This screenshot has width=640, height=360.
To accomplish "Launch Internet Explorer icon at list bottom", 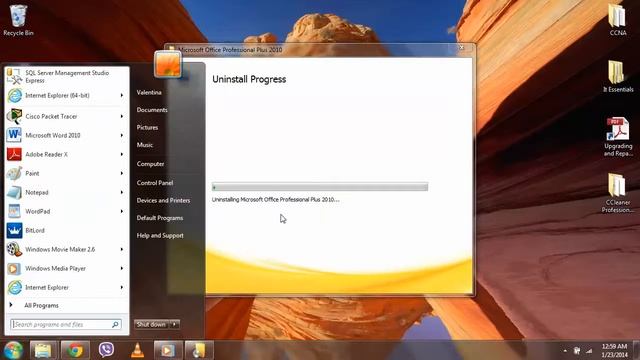I will (x=14, y=287).
